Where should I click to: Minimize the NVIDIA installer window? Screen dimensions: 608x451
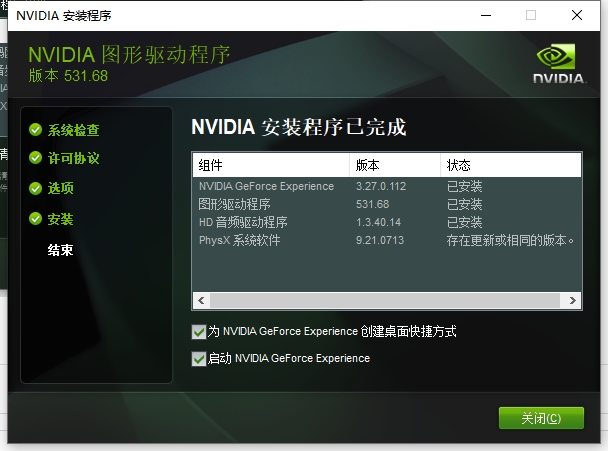(x=484, y=15)
